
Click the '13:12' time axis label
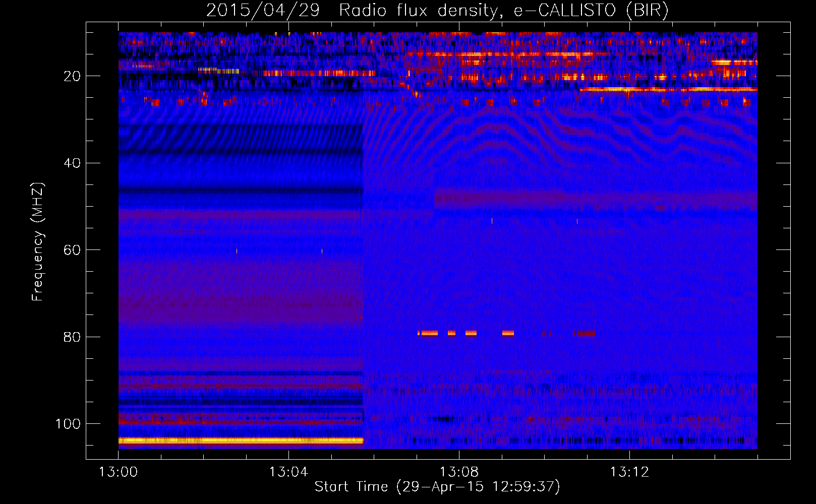pyautogui.click(x=629, y=472)
